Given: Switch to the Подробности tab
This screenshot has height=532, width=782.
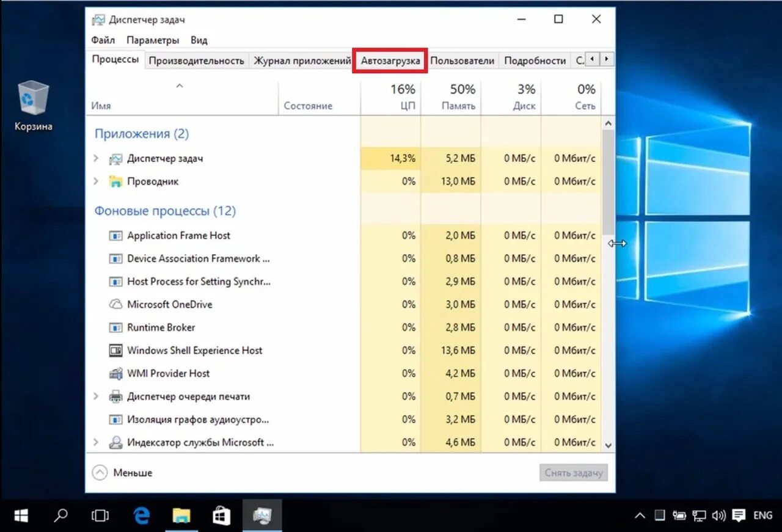Looking at the screenshot, I should (535, 60).
